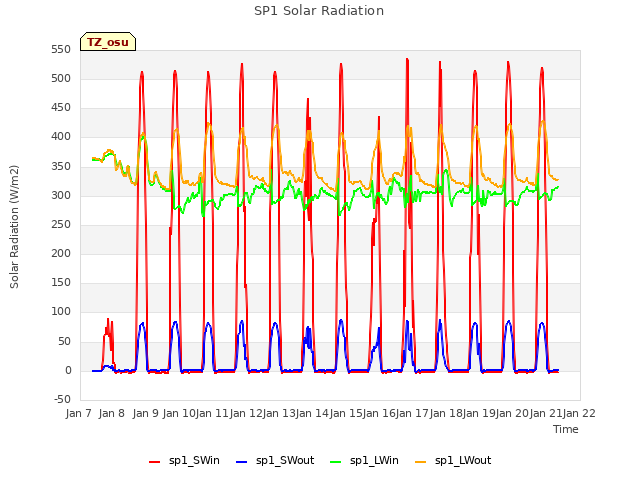Click the Time axis label
Image resolution: width=640 pixels, height=480 pixels.
coord(566,429)
